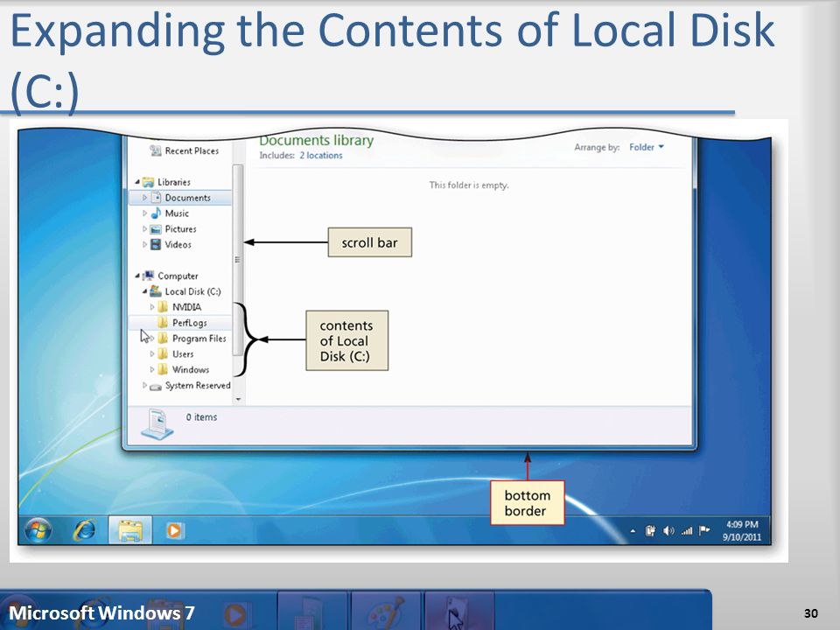
Task: Expand the Videos library arrow
Action: pyautogui.click(x=144, y=244)
